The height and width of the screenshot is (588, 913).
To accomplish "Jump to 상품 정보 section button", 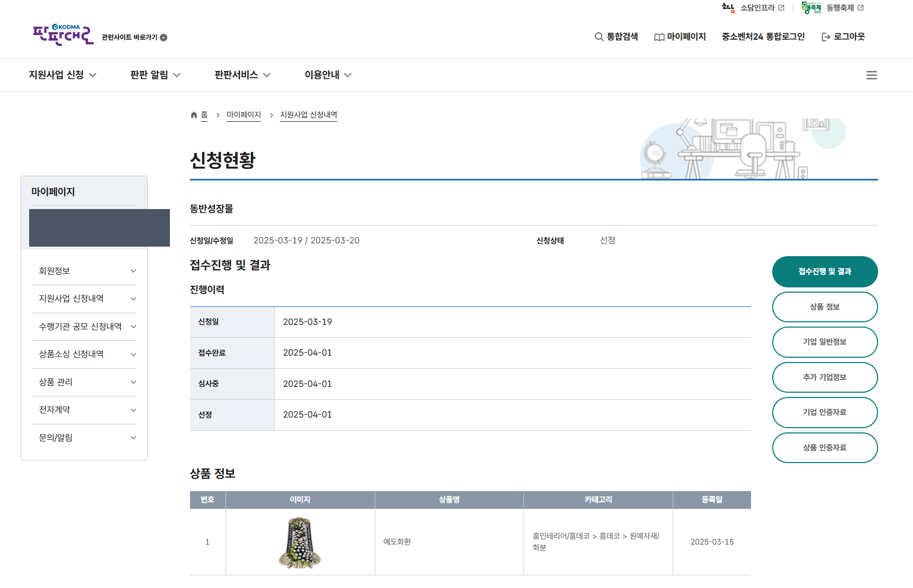I will (825, 307).
